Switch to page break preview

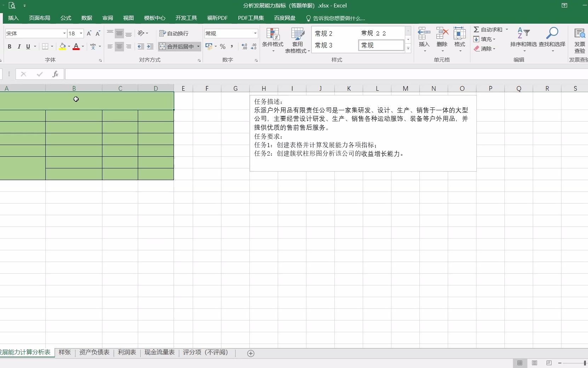pos(549,363)
